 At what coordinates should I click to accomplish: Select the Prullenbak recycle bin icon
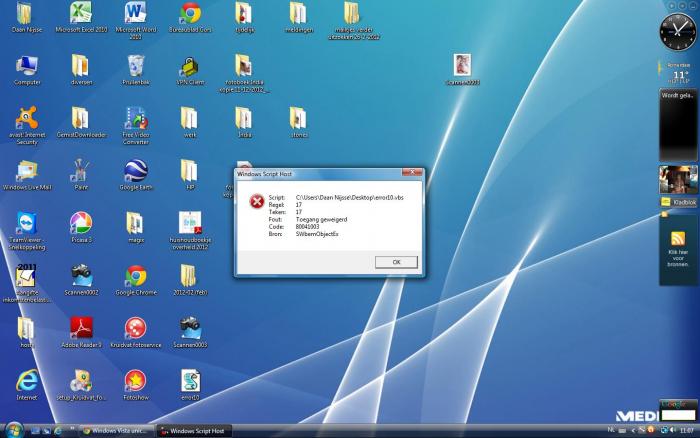tap(135, 65)
